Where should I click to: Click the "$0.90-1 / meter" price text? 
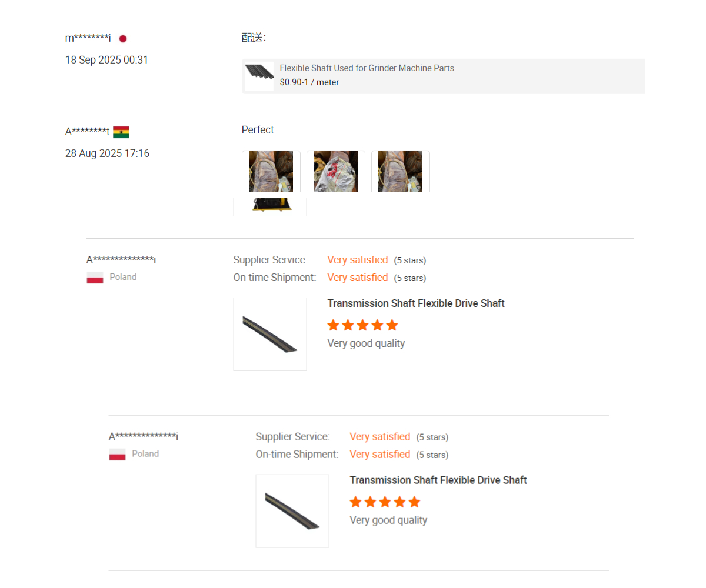tap(309, 82)
